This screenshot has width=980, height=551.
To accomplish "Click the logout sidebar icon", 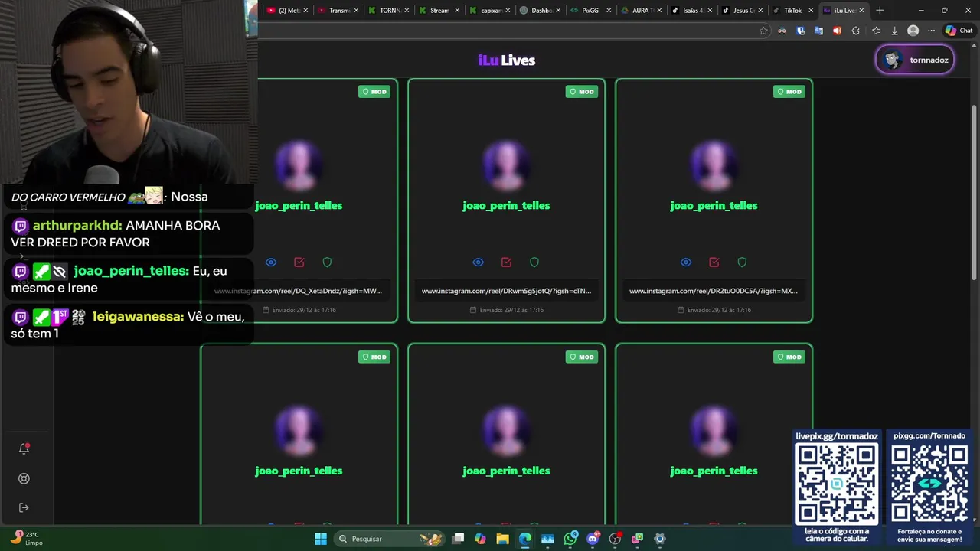I will (x=24, y=507).
